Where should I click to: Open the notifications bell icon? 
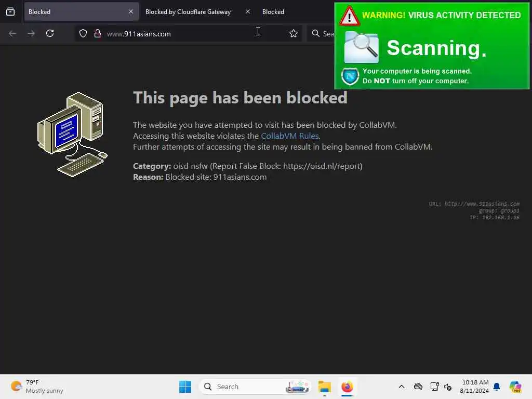point(497,387)
